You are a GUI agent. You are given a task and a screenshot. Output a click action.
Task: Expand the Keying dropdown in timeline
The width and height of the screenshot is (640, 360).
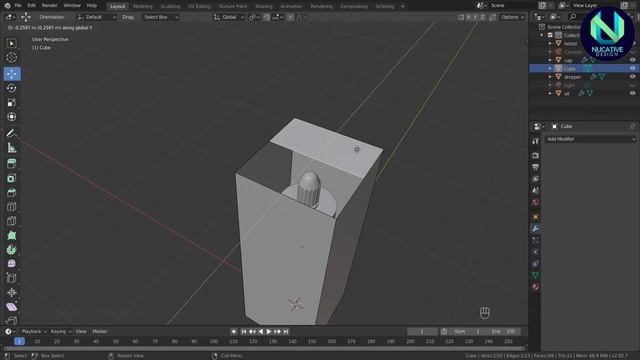[x=61, y=331]
